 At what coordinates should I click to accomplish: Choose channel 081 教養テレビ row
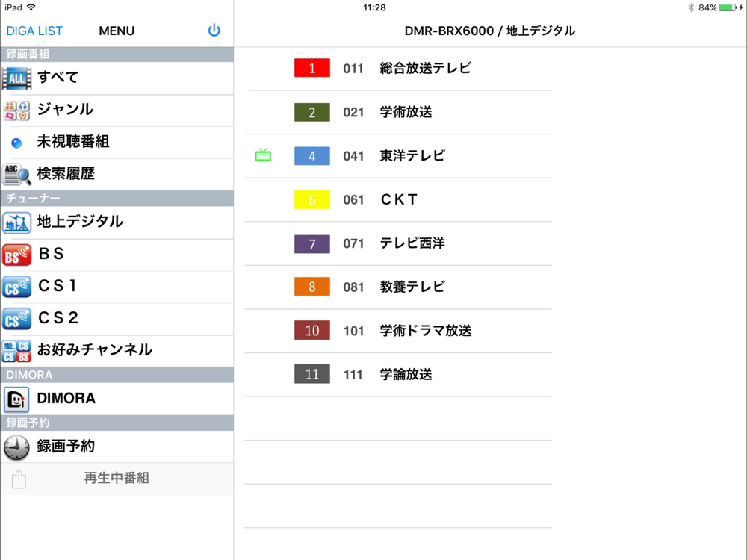pos(398,287)
